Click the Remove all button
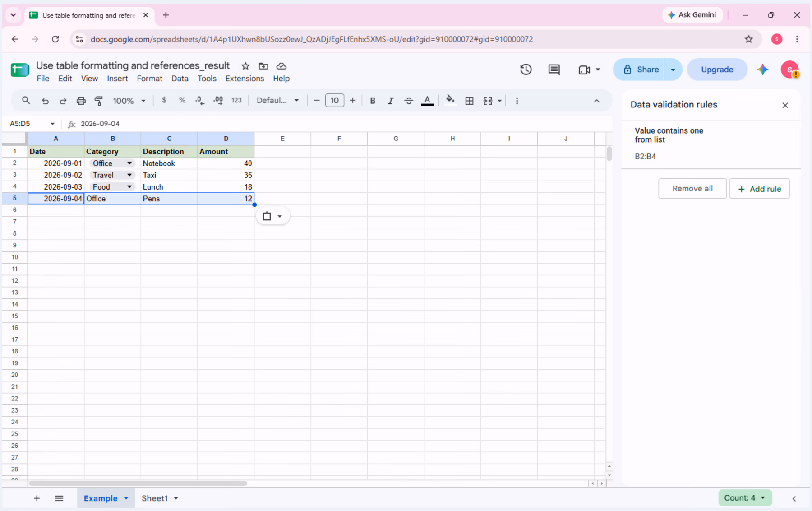812x511 pixels. [692, 189]
